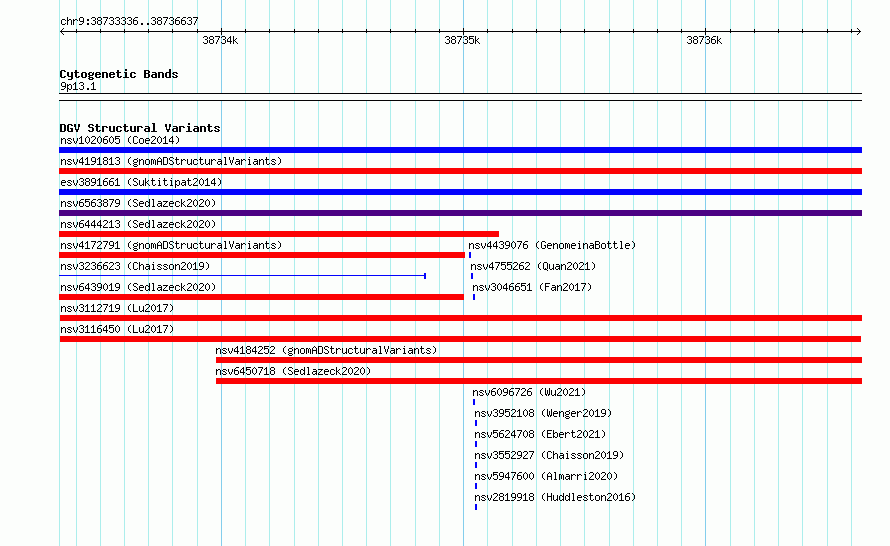Click the red bar under nsv4191813

[x=460, y=171]
